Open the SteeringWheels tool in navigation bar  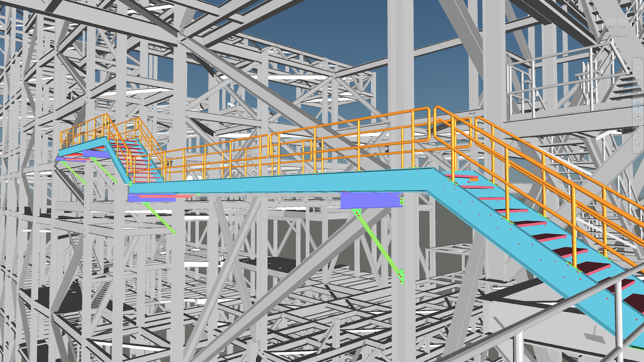pyautogui.click(x=638, y=68)
